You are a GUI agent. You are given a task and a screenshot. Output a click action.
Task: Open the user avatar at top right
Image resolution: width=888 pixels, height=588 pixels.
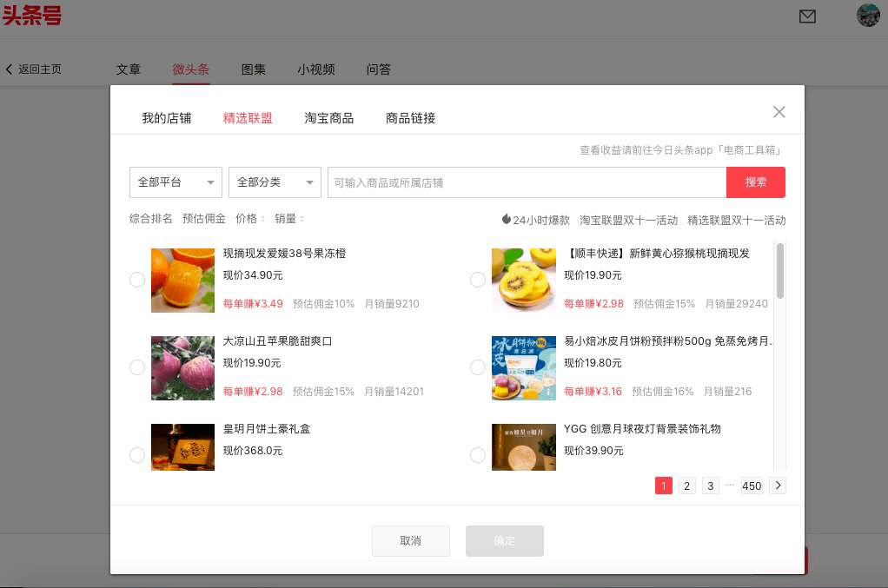868,16
